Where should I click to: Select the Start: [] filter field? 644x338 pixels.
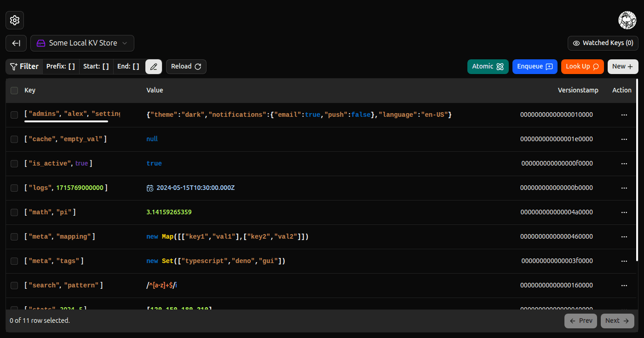96,67
